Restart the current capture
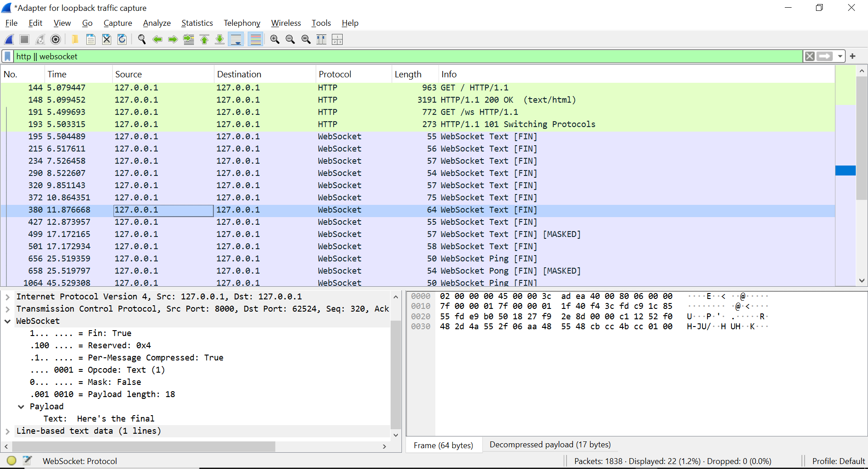The height and width of the screenshot is (469, 868). [40, 40]
